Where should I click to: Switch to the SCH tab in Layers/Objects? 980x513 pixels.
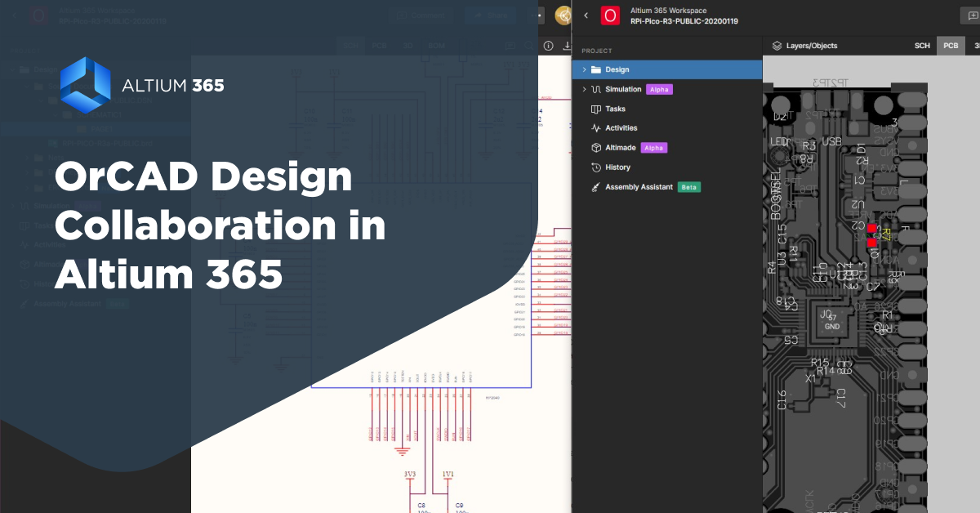922,46
